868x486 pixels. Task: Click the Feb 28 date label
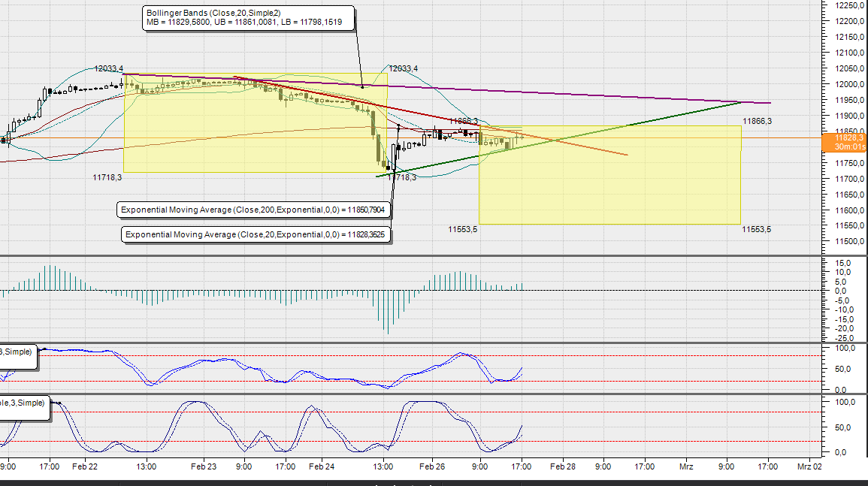(563, 466)
